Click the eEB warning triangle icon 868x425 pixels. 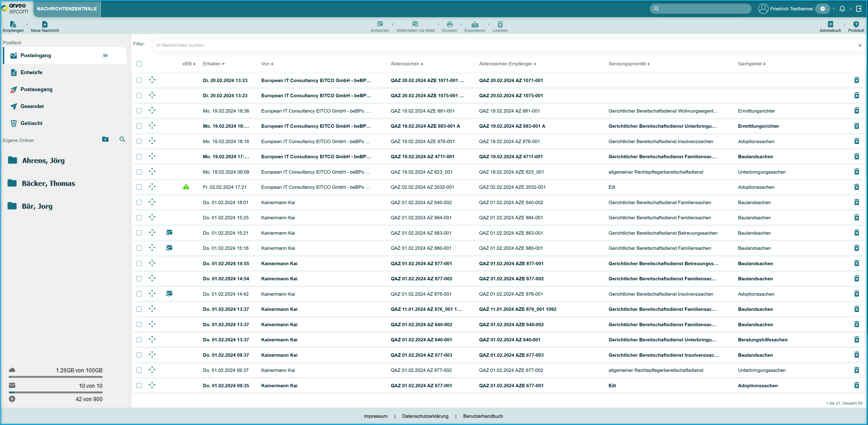(186, 187)
